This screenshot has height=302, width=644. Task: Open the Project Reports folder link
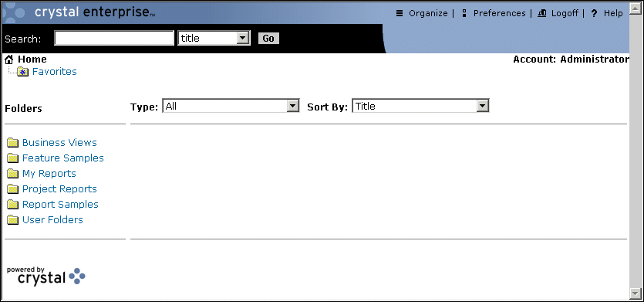tap(59, 189)
